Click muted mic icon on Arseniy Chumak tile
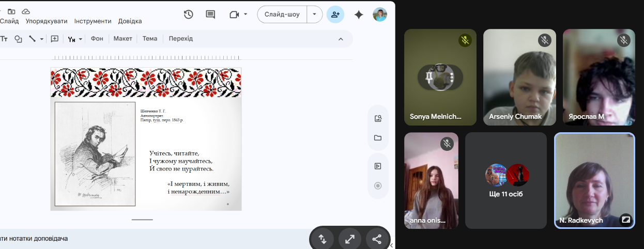Viewport: 644px width, 249px height. [x=544, y=40]
